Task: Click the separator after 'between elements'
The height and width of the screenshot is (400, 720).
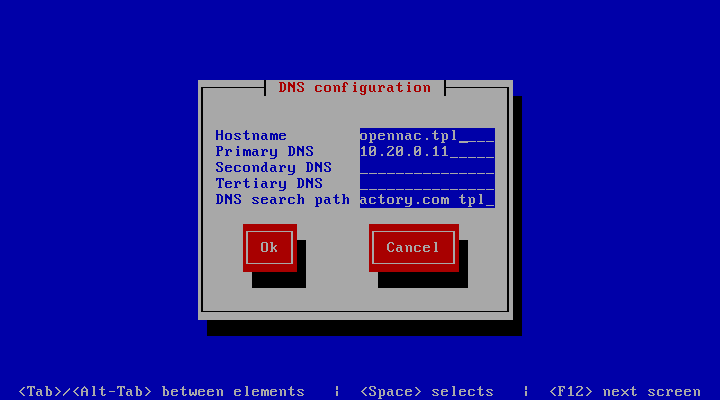Action: (337, 391)
